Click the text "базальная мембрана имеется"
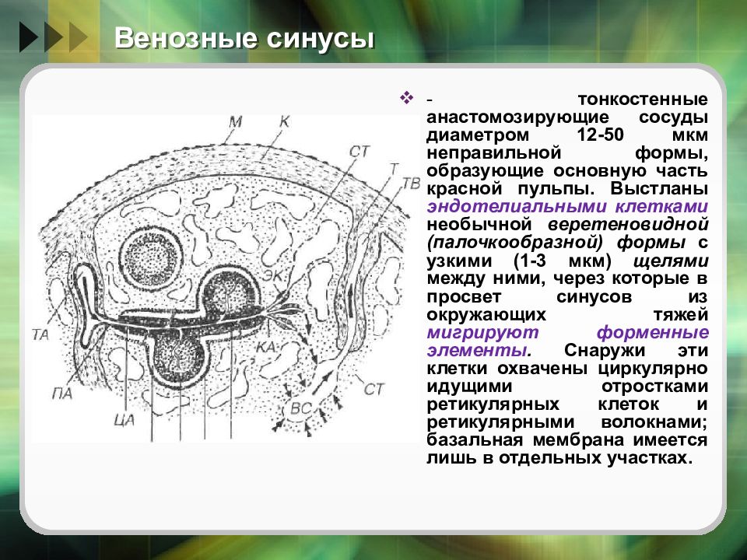The image size is (747, 560). tap(567, 440)
